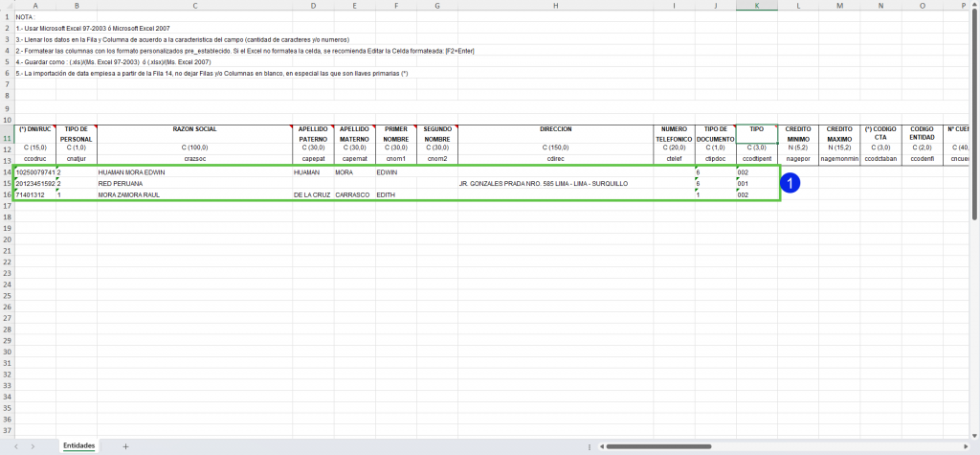Image resolution: width=980 pixels, height=455 pixels.
Task: Select the crazsoc field name cell
Action: (x=195, y=160)
